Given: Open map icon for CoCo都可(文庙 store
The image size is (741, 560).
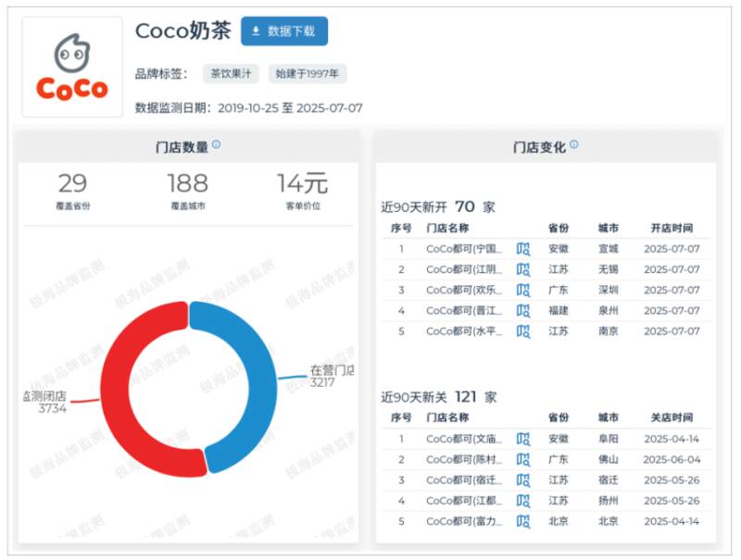Looking at the screenshot, I should coord(523,439).
